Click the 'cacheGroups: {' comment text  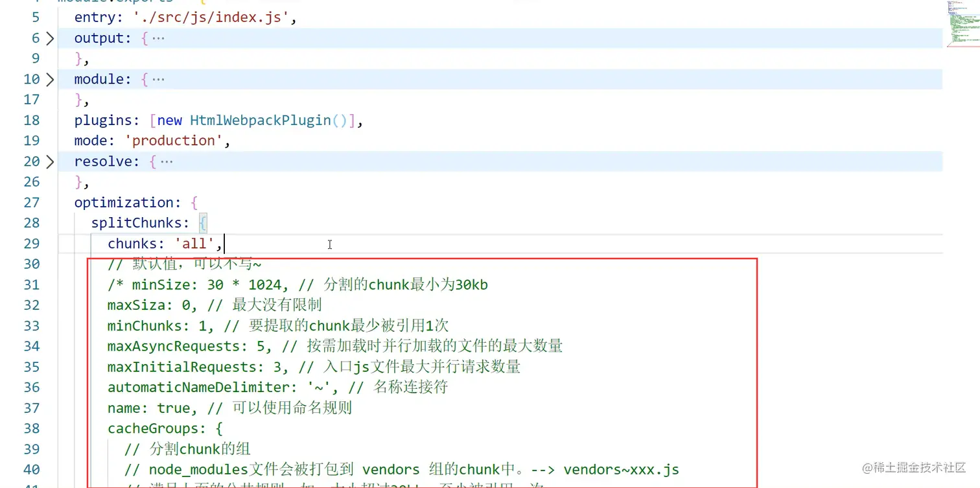(165, 429)
